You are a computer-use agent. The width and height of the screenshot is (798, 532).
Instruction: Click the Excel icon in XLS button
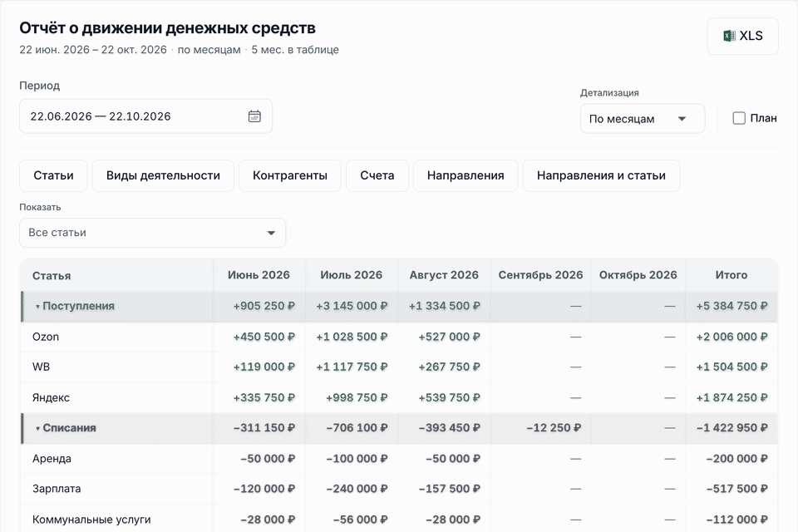pyautogui.click(x=729, y=36)
